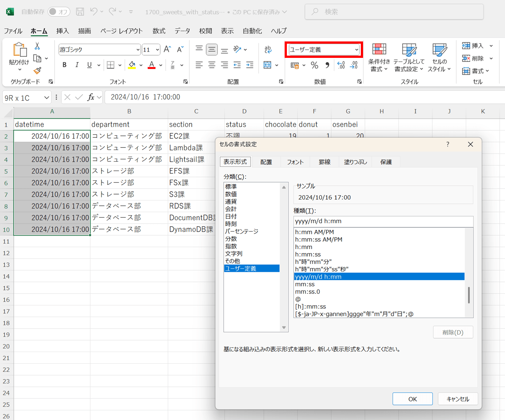
Task: Open the ファイル menu
Action: click(x=13, y=31)
